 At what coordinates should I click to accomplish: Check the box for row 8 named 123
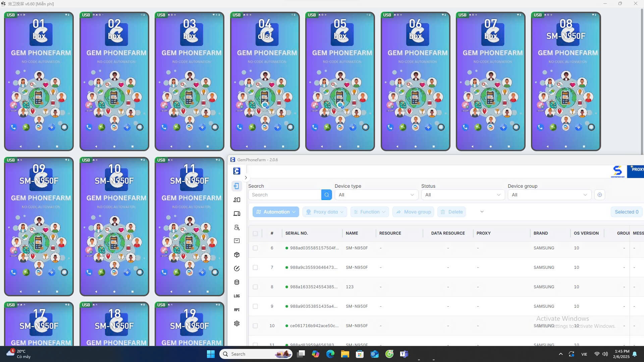255,287
